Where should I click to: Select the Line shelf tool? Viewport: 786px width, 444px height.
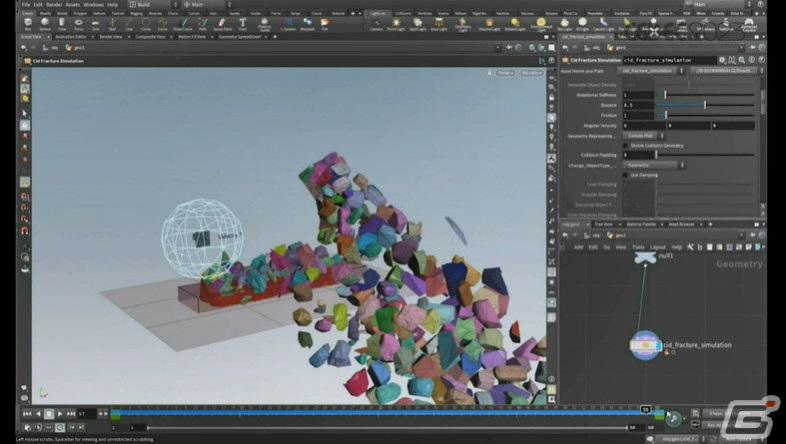(x=129, y=24)
